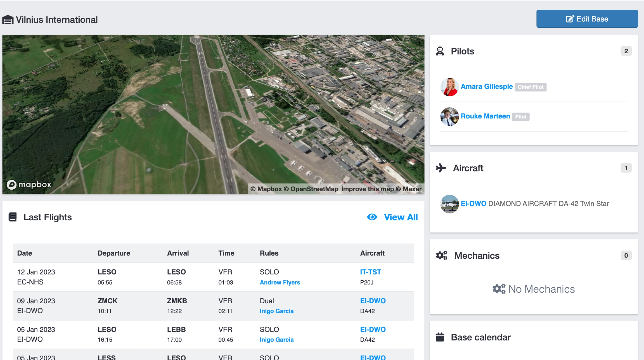Open the EI-DWO link in Aircraft panel
This screenshot has height=360, width=644.
[x=473, y=204]
